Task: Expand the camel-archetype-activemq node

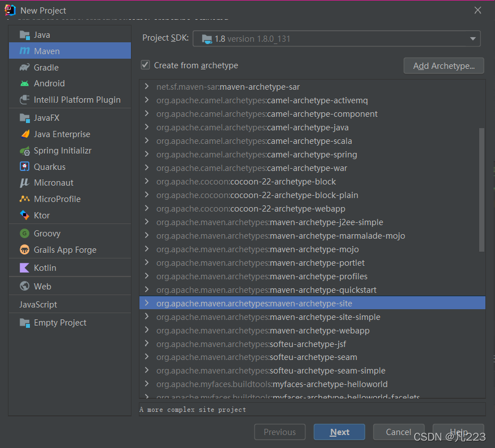Action: click(147, 100)
